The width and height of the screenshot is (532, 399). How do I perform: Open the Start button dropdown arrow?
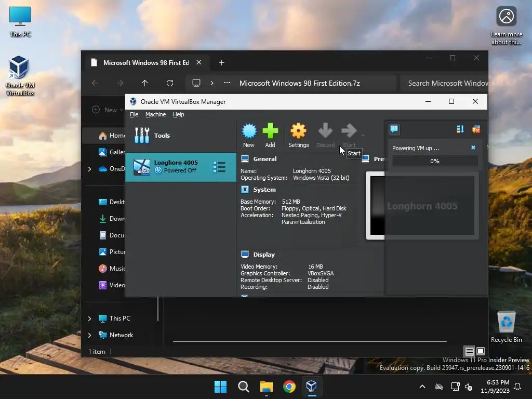363,136
